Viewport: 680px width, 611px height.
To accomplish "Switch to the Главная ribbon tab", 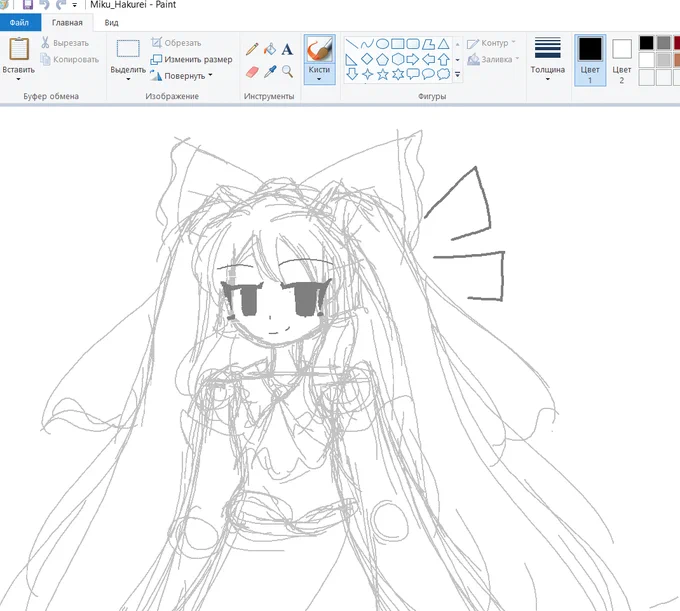I will tap(67, 23).
